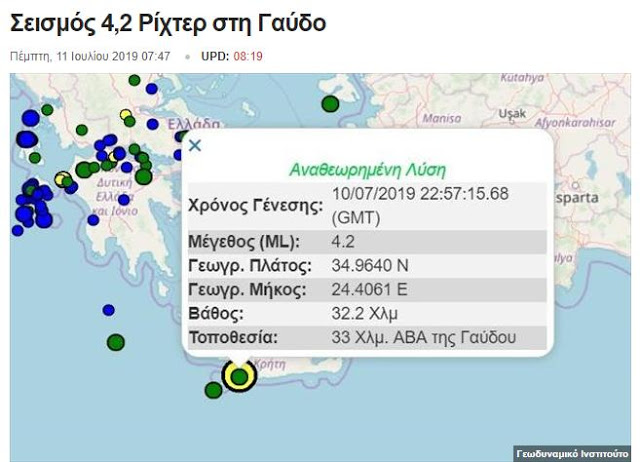The height and width of the screenshot is (462, 640).
Task: Click the Γεωδυναμικό Ινστιτούτο credit label
Action: pos(572,454)
